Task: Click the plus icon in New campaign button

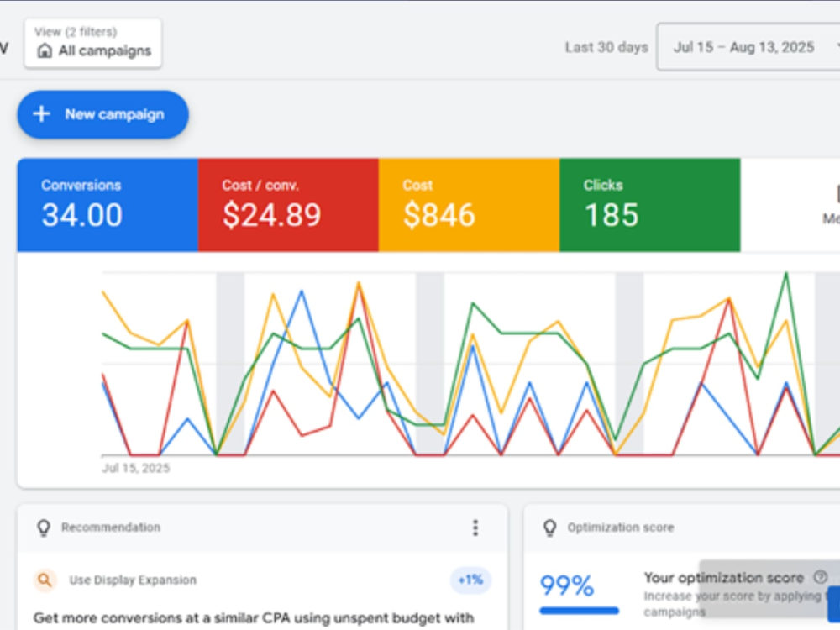Action: pos(41,114)
